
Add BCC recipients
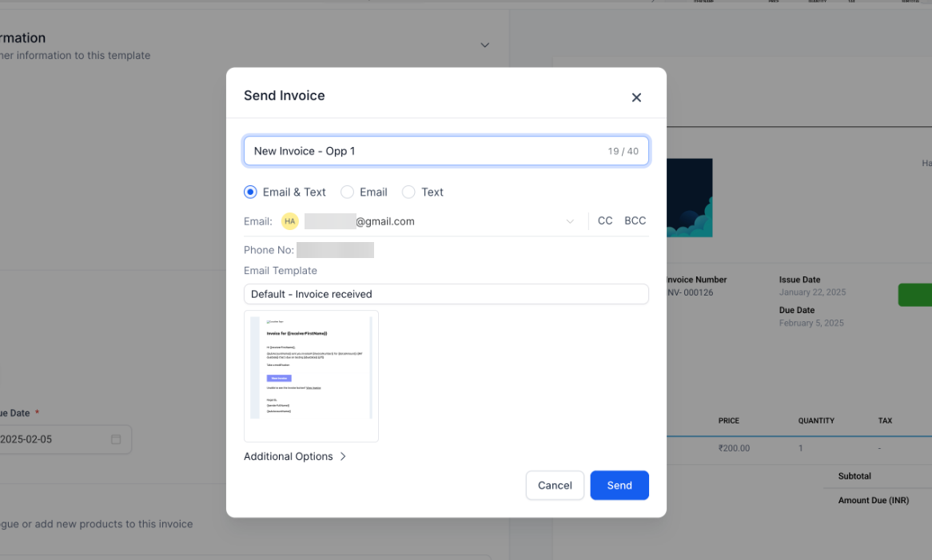pyautogui.click(x=635, y=221)
